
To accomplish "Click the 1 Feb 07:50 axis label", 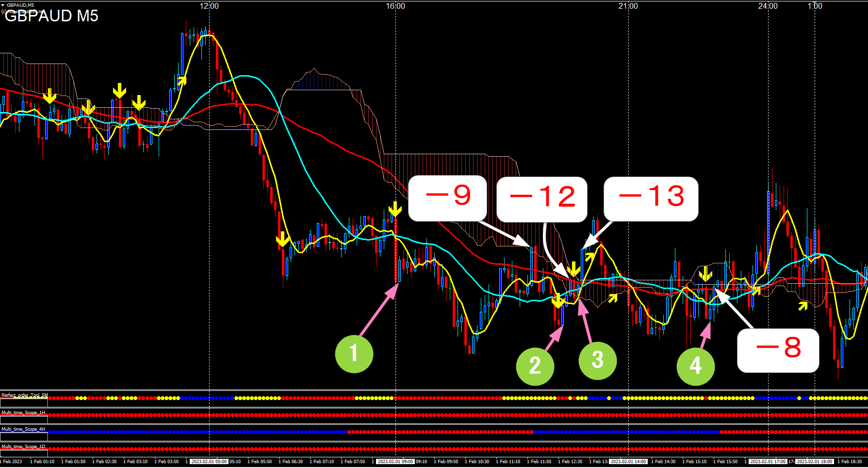I will pyautogui.click(x=353, y=462).
